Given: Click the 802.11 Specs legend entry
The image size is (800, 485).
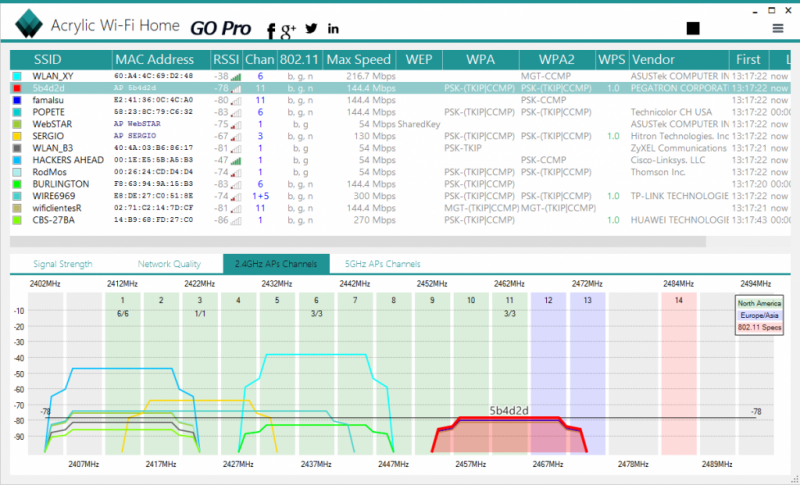Looking at the screenshot, I should pos(759,327).
